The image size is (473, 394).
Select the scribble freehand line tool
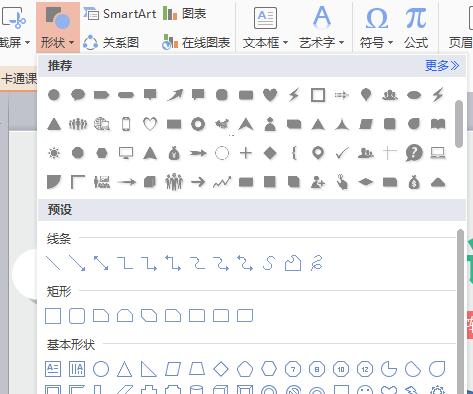point(317,263)
